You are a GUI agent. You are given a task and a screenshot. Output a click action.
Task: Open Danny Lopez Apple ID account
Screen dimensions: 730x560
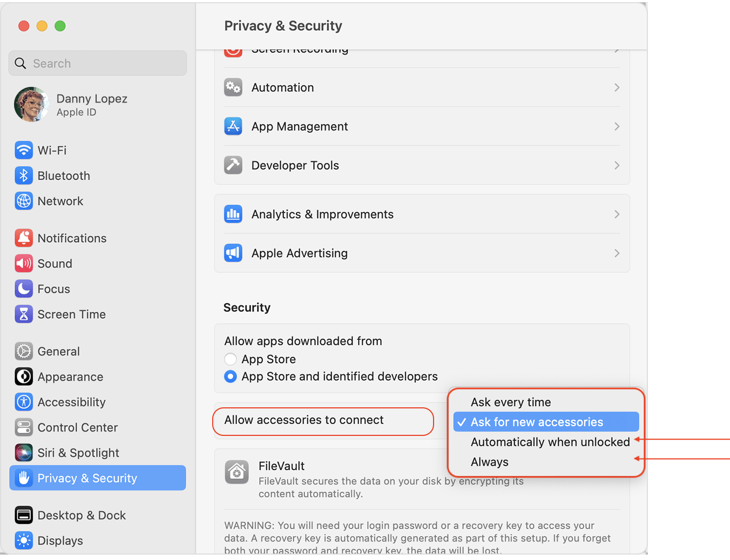pos(92,105)
